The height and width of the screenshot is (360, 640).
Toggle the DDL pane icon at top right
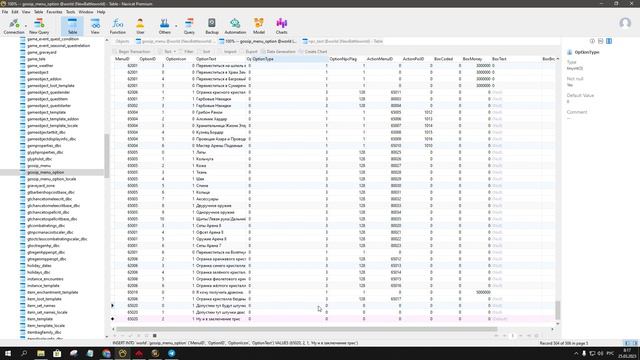click(x=600, y=41)
